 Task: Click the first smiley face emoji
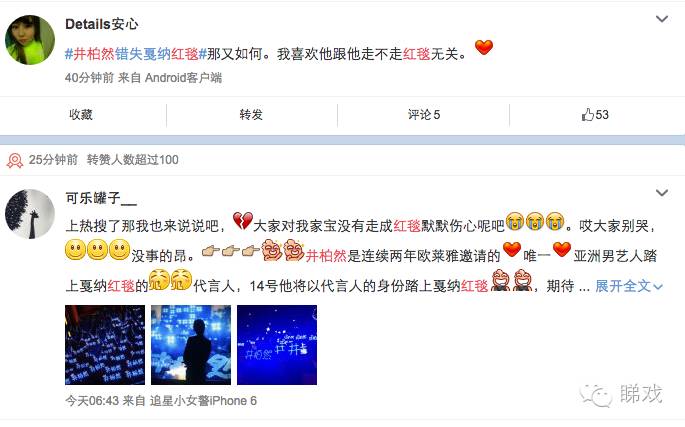point(75,250)
